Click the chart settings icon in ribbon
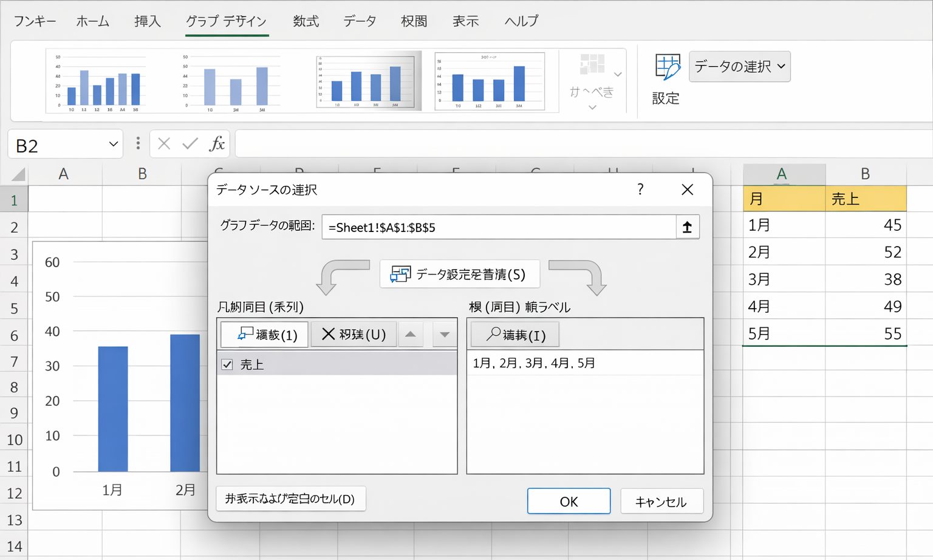Image resolution: width=933 pixels, height=560 pixels. 667,67
